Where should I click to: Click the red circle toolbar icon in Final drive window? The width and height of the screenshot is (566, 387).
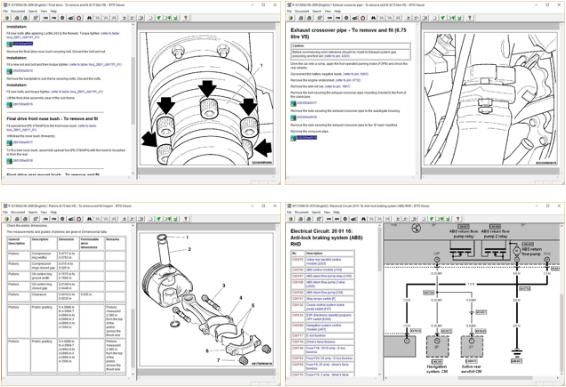click(79, 18)
